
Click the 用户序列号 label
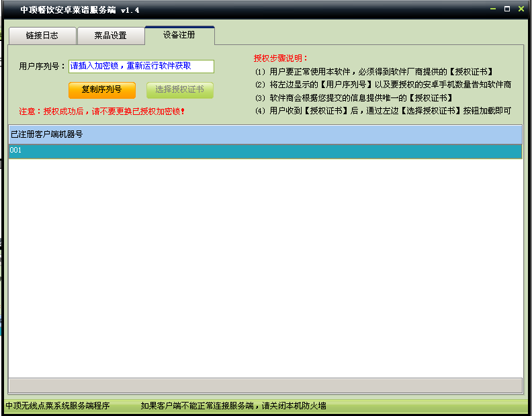click(42, 66)
